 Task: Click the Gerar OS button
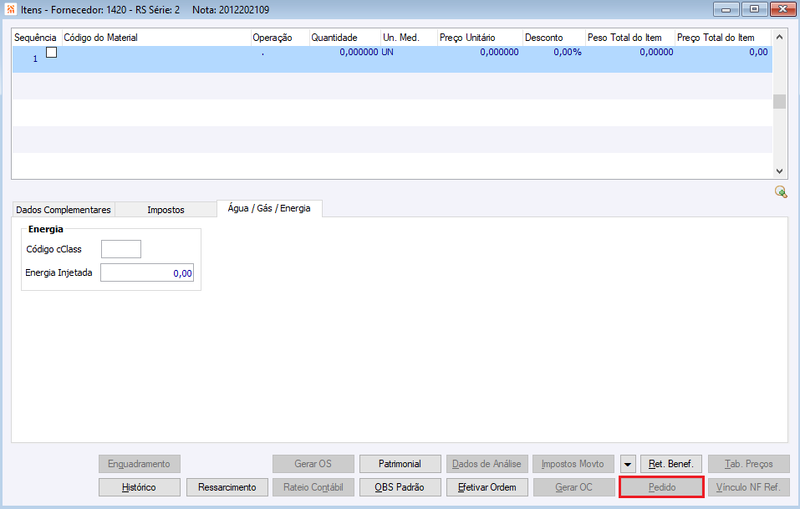[313, 464]
